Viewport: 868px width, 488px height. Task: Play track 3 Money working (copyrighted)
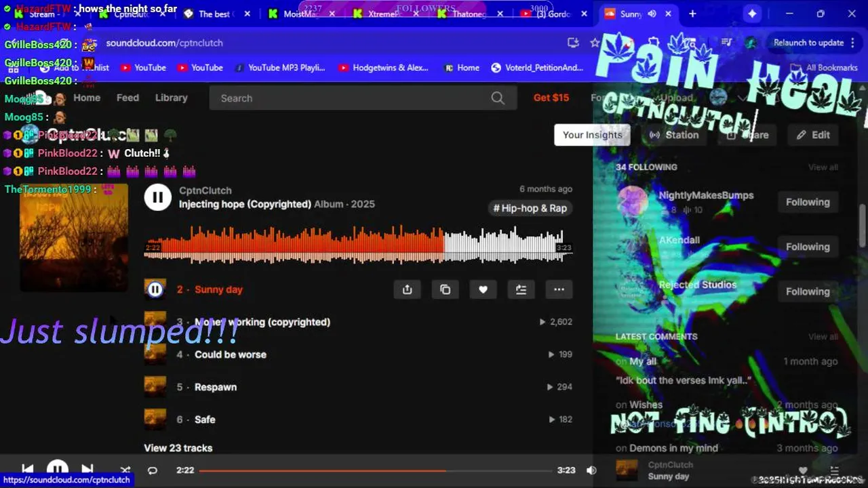coord(262,322)
